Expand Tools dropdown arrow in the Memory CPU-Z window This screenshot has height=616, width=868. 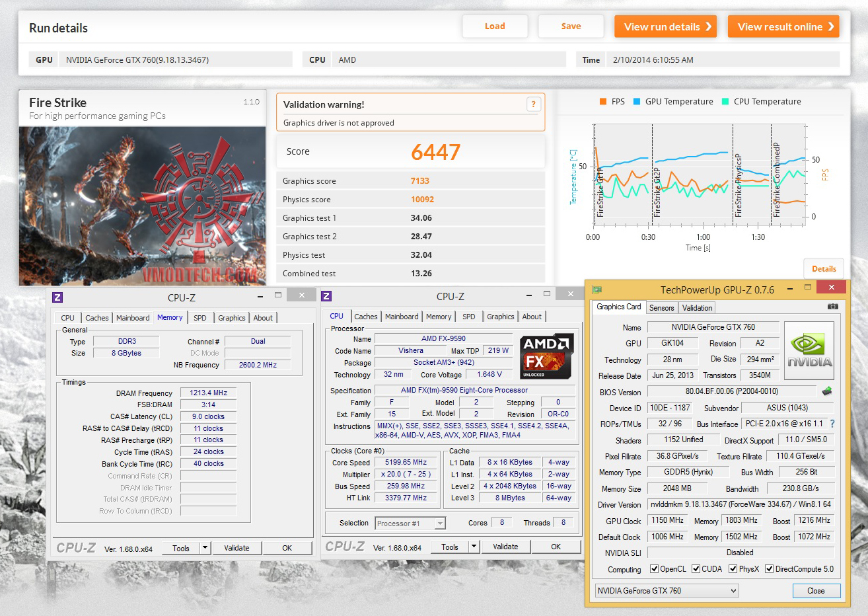(205, 548)
